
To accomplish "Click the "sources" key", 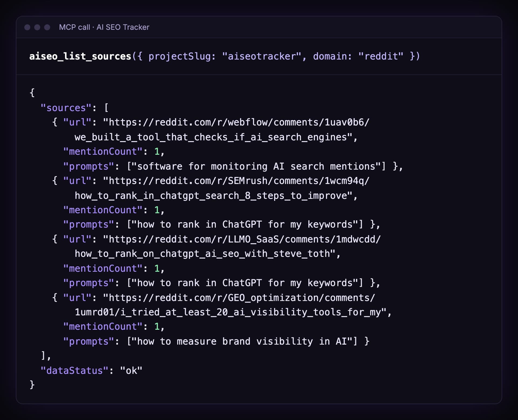I will pyautogui.click(x=66, y=108).
